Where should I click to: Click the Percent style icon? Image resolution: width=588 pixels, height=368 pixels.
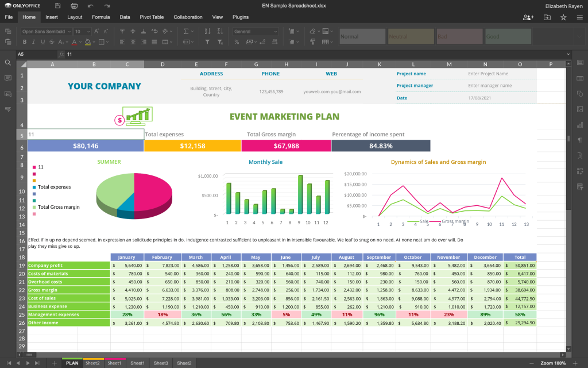pyautogui.click(x=237, y=42)
